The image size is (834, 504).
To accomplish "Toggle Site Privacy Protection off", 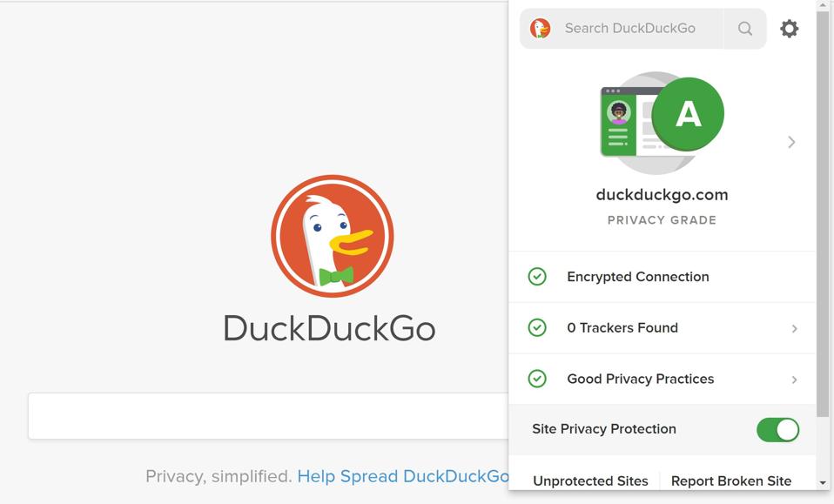I will (x=777, y=429).
